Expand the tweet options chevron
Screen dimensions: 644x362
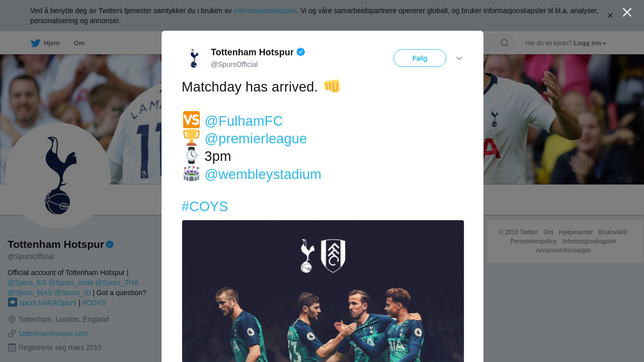pyautogui.click(x=459, y=58)
